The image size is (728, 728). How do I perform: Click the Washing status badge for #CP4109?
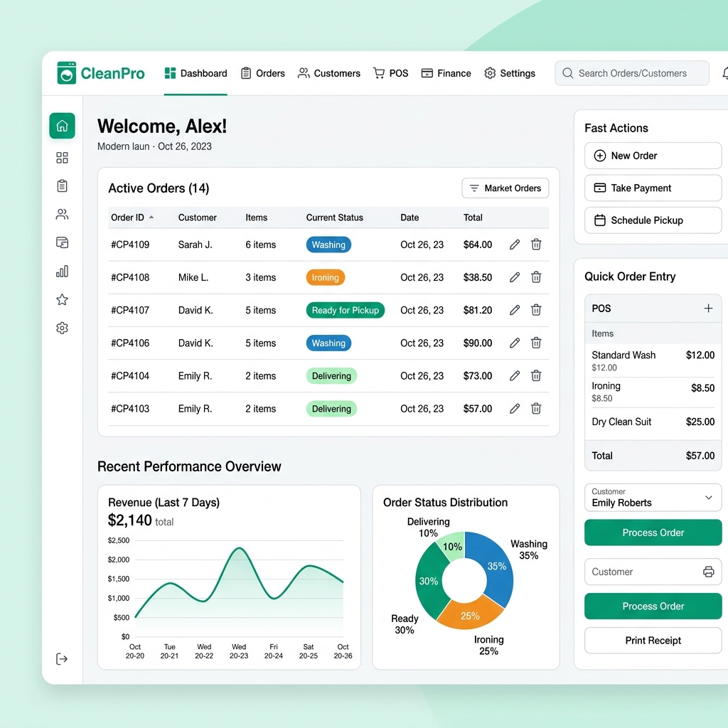(x=328, y=245)
